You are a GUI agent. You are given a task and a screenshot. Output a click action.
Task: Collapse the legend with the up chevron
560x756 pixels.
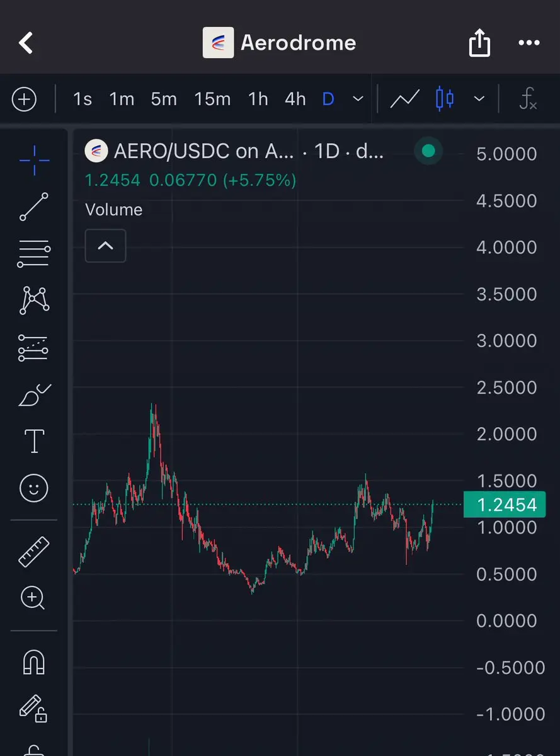pos(105,246)
